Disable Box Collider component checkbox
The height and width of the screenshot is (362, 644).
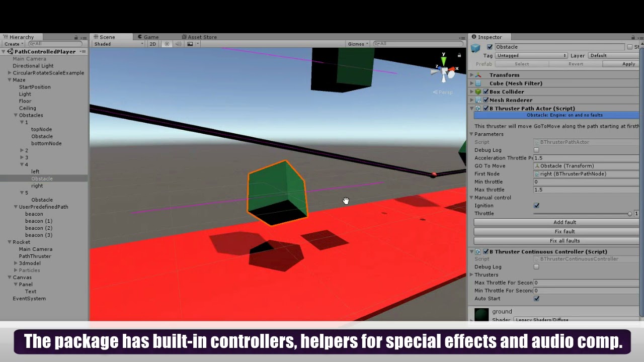pyautogui.click(x=486, y=92)
